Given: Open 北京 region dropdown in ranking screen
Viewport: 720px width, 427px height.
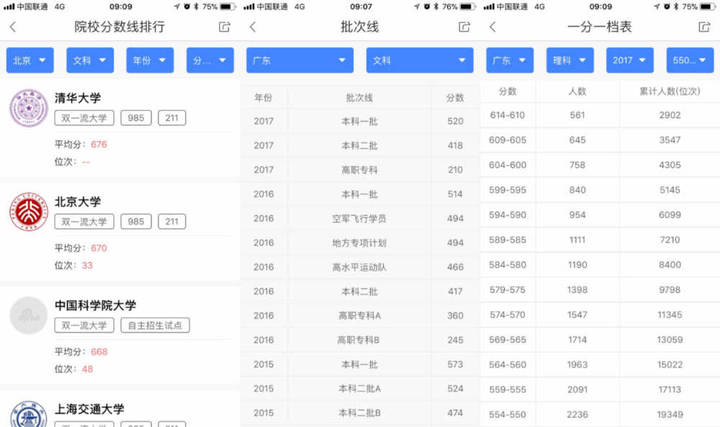Looking at the screenshot, I should pyautogui.click(x=30, y=60).
